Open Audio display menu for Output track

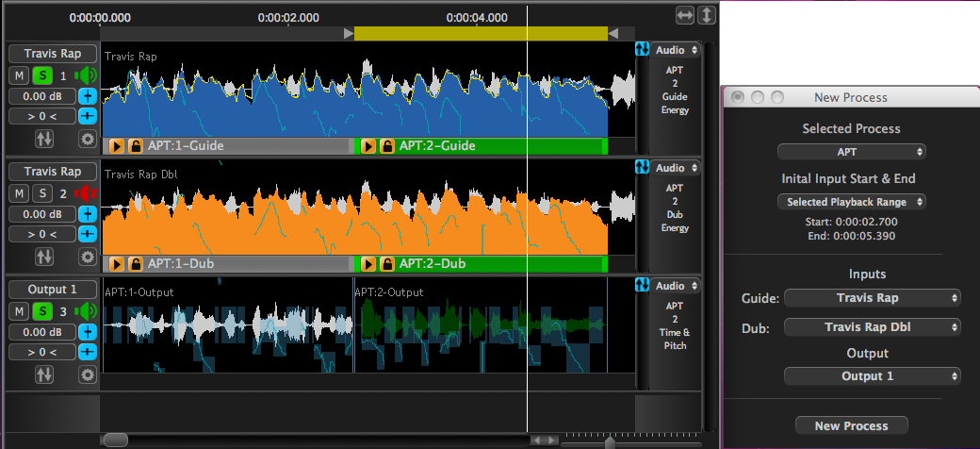pyautogui.click(x=677, y=286)
